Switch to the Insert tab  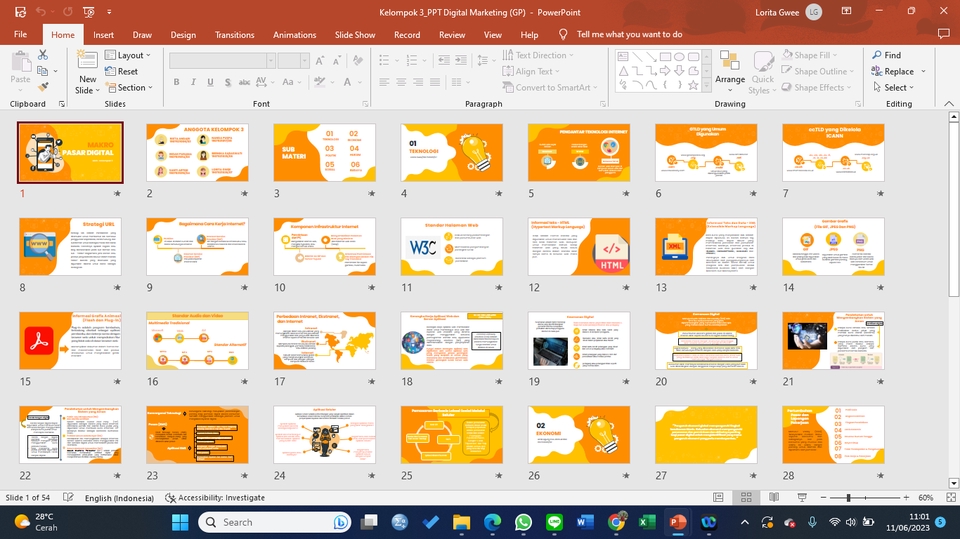(x=103, y=35)
